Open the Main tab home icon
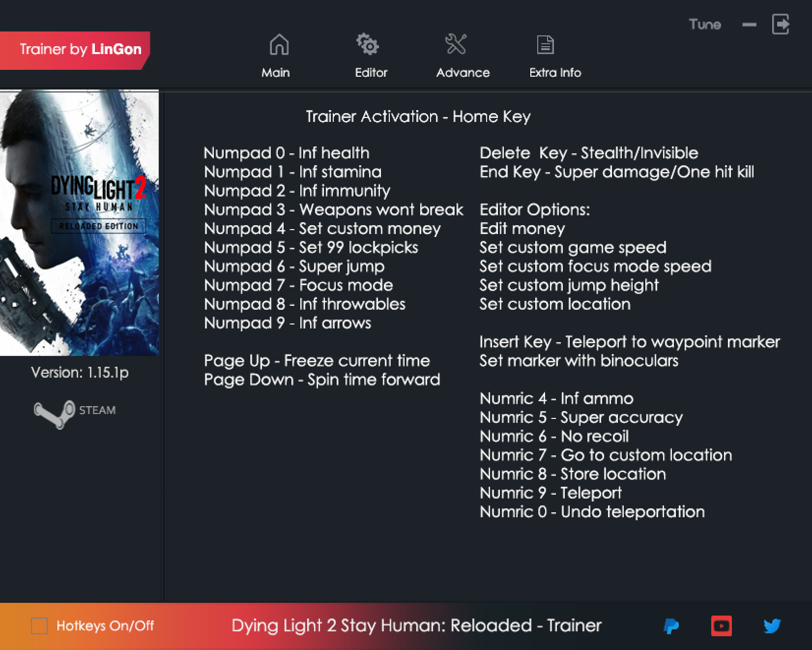The width and height of the screenshot is (812, 650). tap(279, 44)
